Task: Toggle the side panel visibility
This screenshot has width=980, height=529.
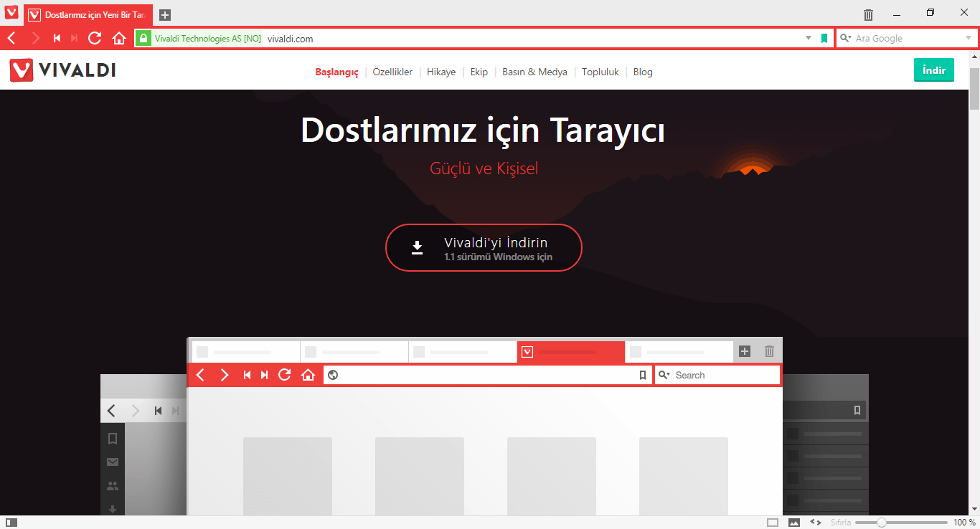Action: pyautogui.click(x=11, y=523)
